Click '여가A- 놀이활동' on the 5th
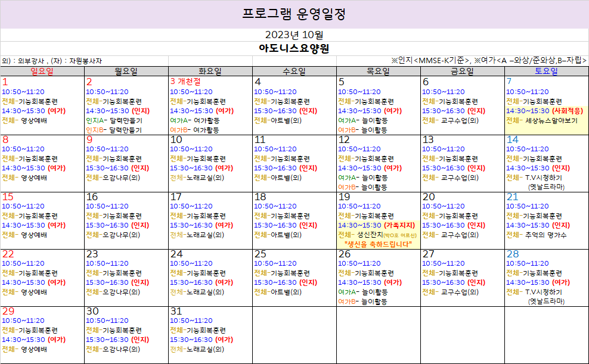Screen dimensions: 589x364 point(363,121)
